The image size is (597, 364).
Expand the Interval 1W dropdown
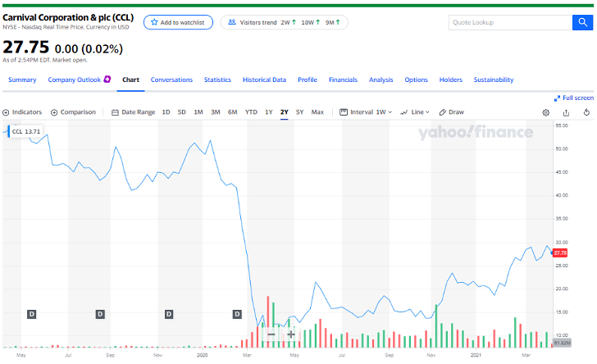(367, 112)
